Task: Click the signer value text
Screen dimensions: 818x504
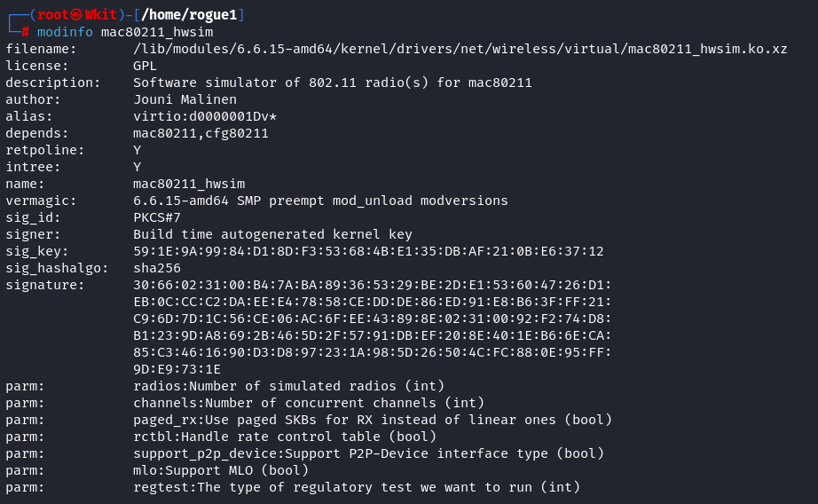Action: (272, 234)
